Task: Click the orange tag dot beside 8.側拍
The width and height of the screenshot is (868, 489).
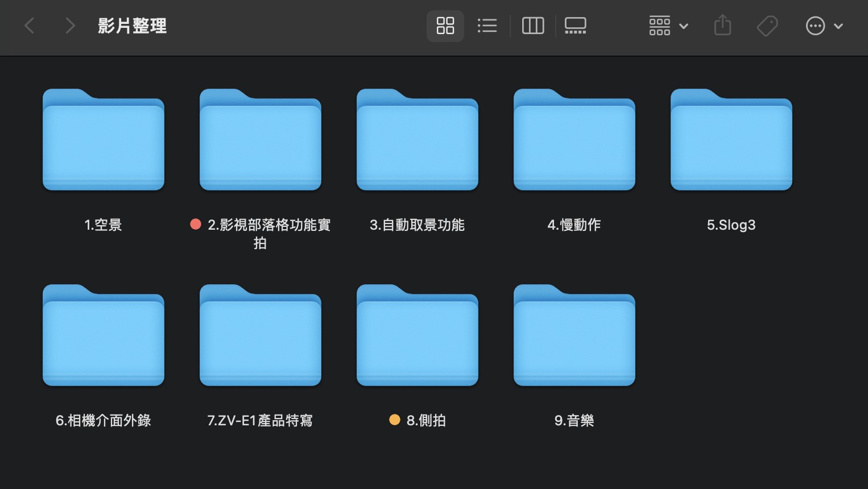Action: click(395, 420)
